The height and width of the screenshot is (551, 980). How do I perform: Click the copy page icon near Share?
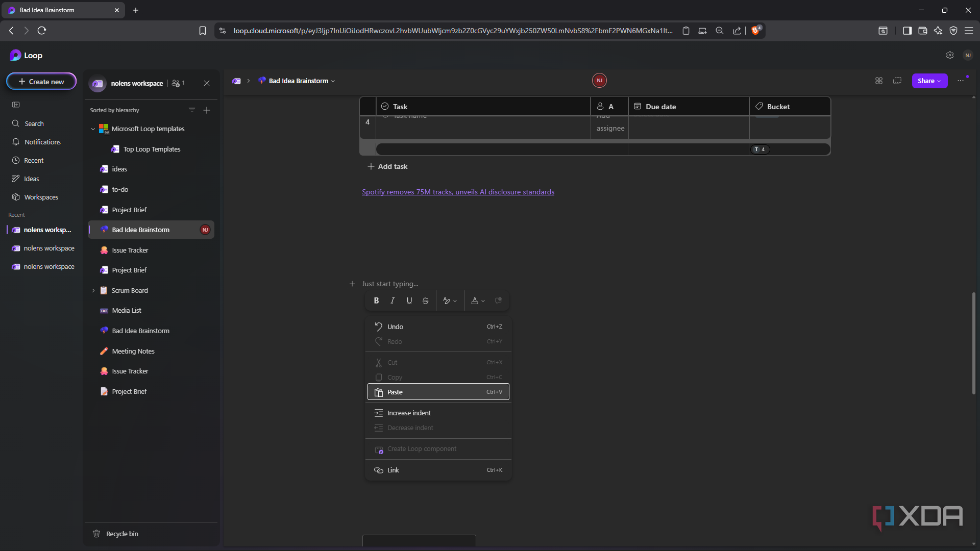(x=897, y=81)
